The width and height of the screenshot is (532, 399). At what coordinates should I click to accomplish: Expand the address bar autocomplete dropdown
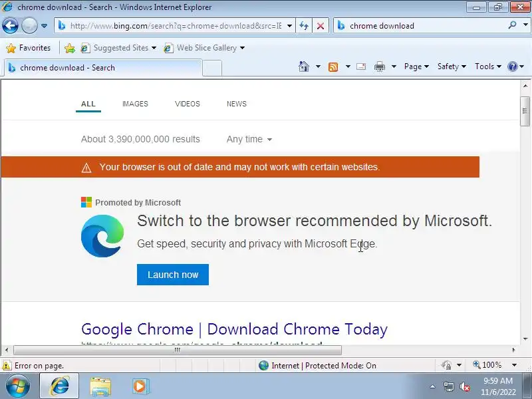pyautogui.click(x=289, y=26)
